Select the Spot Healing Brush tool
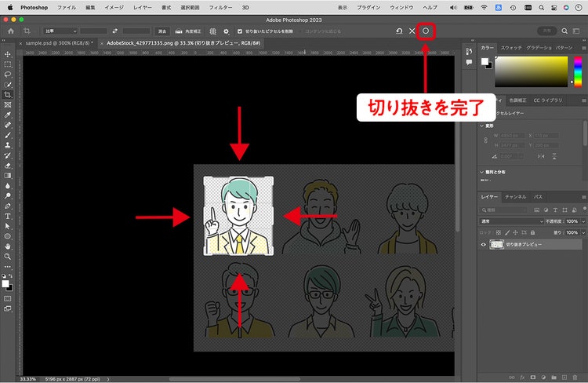588x383 pixels. 8,125
